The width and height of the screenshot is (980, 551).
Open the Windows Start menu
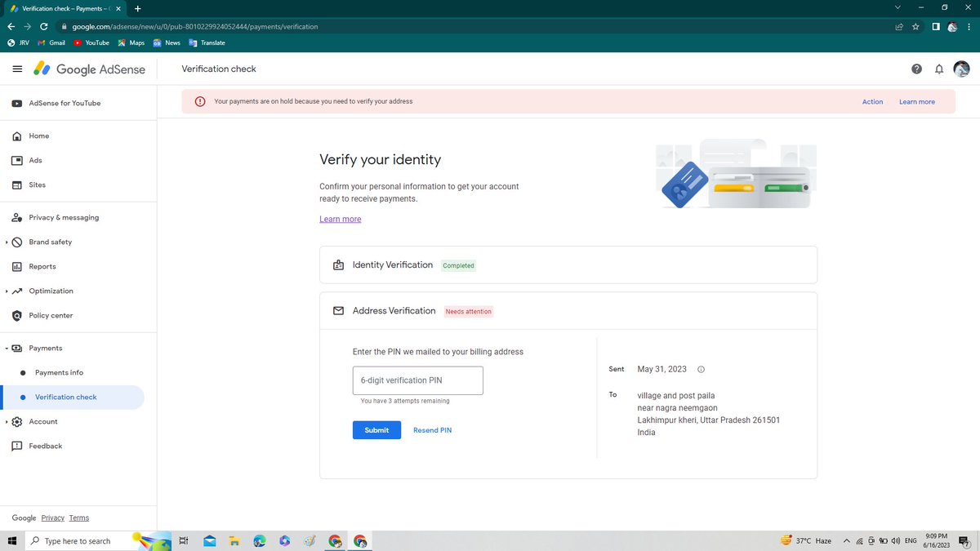tap(12, 540)
